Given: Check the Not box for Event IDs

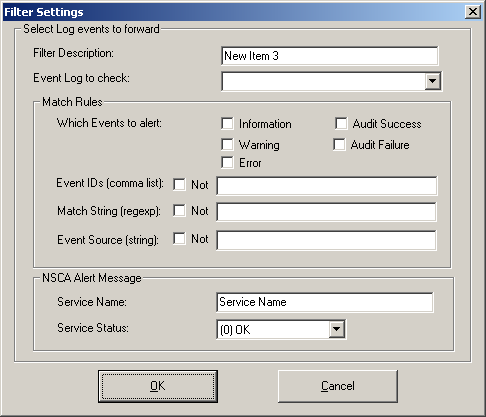Looking at the screenshot, I should point(180,184).
